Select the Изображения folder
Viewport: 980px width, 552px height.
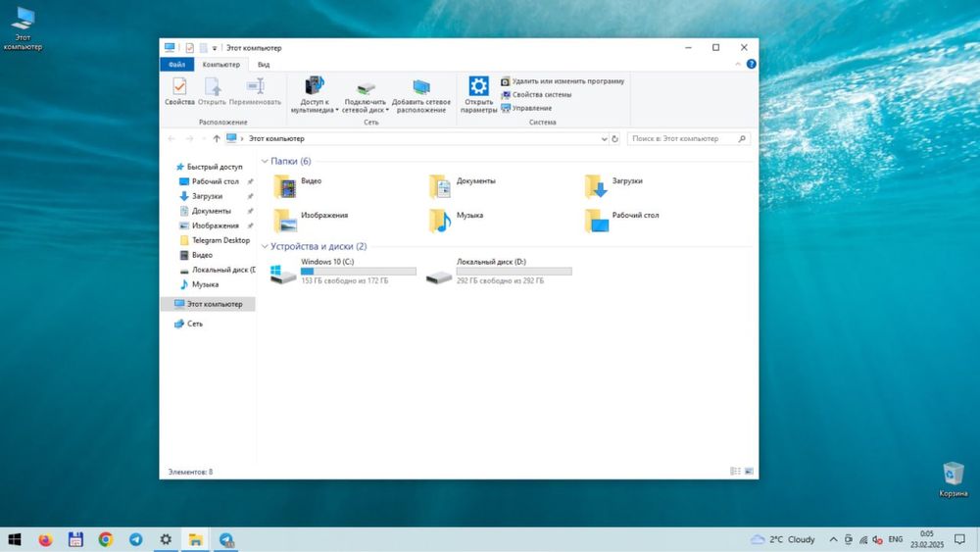(311, 221)
